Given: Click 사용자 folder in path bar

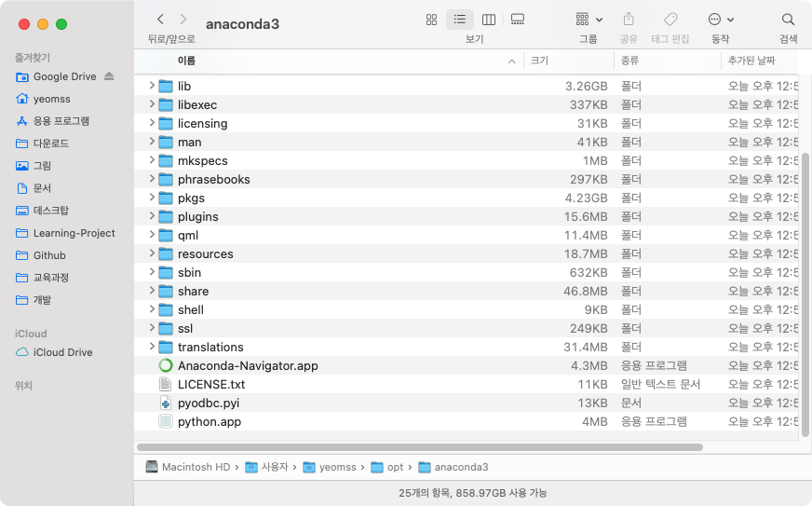Looking at the screenshot, I should [266, 467].
